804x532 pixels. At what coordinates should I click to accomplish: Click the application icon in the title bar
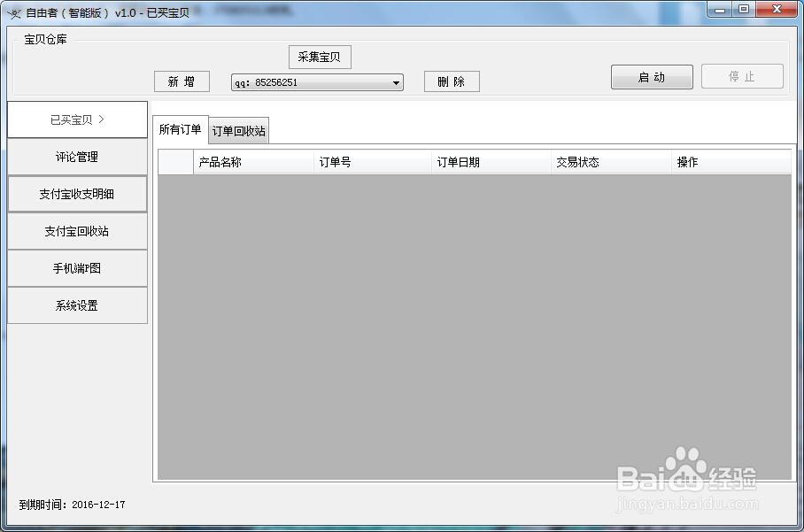click(x=14, y=10)
